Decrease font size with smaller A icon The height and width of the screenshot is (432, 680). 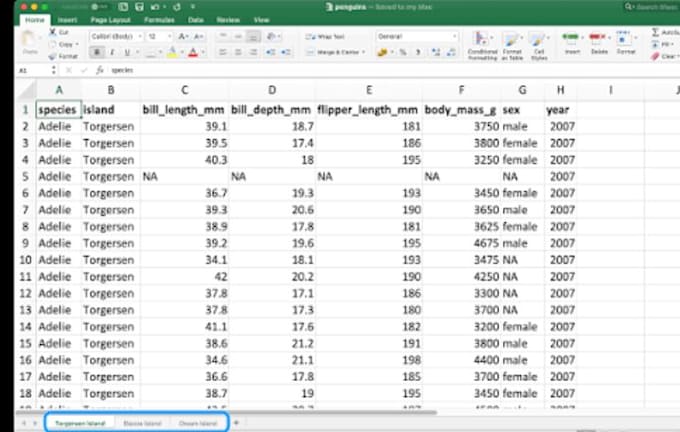point(198,36)
